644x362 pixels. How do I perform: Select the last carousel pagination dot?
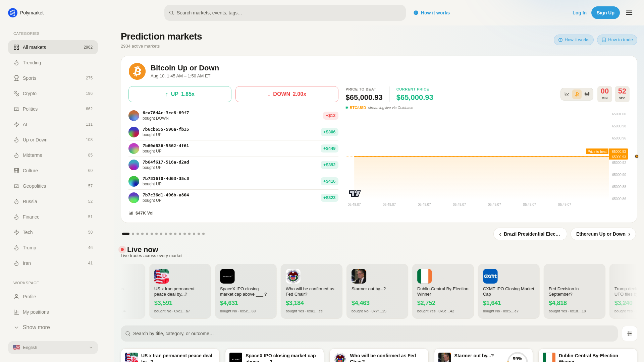[204, 234]
